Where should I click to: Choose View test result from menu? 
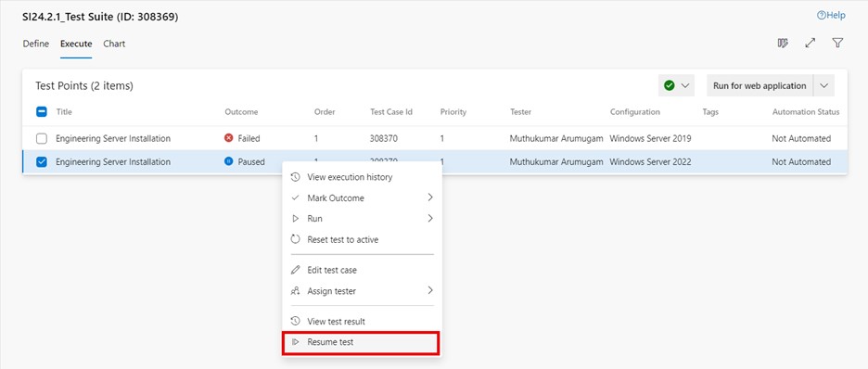pyautogui.click(x=362, y=321)
